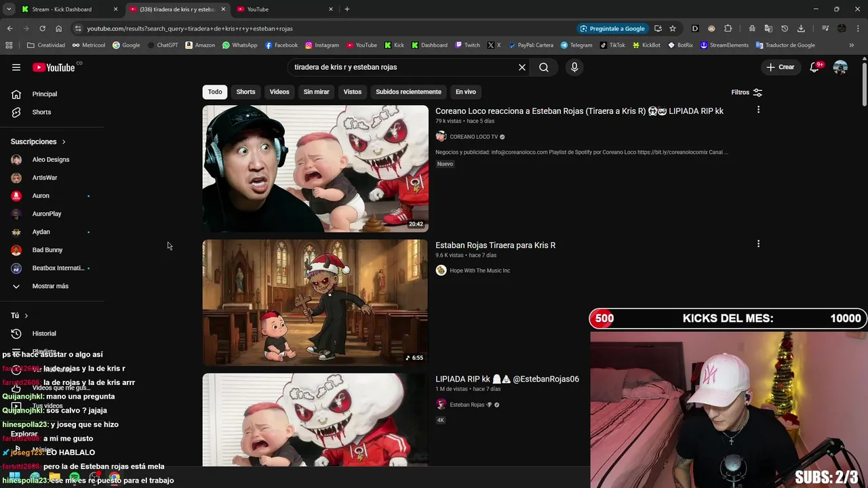Open the StreamElements bookmark
Image resolution: width=868 pixels, height=488 pixels.
click(x=724, y=45)
